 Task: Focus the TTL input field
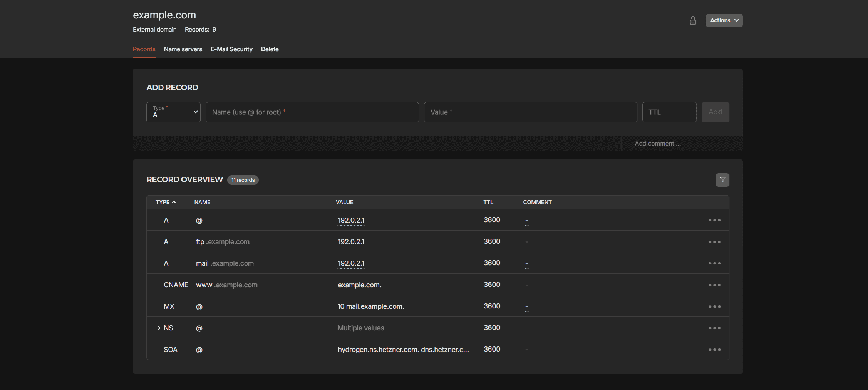pos(669,112)
